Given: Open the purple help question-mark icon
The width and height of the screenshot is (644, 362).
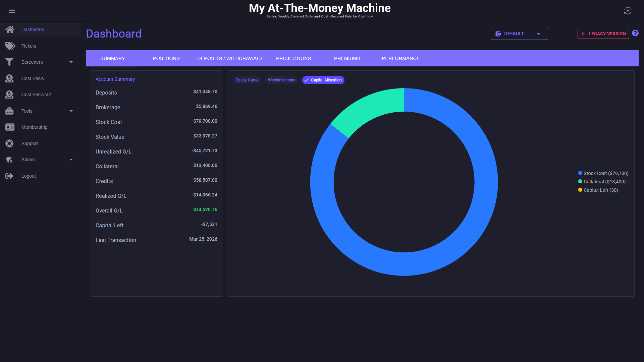Looking at the screenshot, I should (635, 33).
